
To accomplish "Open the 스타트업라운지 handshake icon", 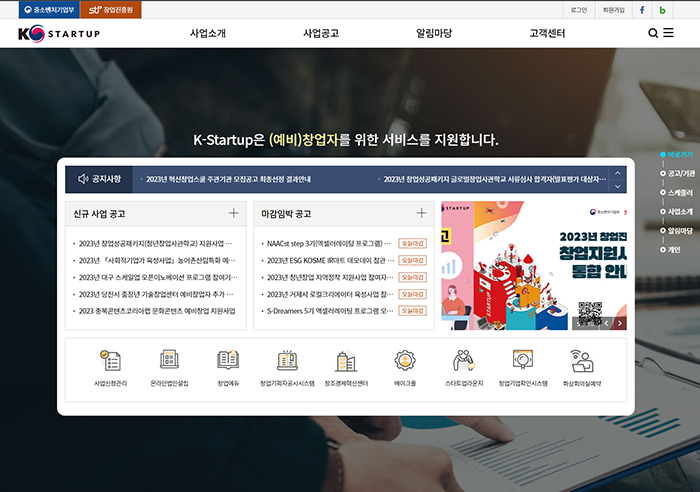I will coord(464,360).
